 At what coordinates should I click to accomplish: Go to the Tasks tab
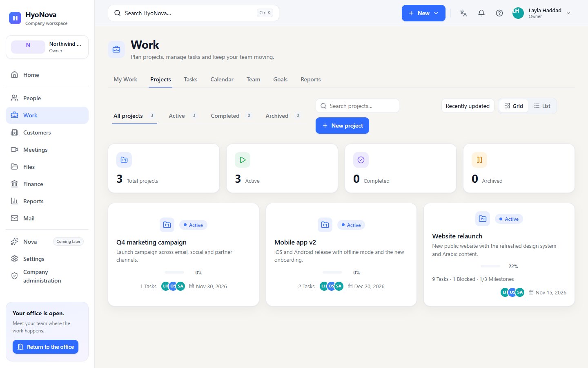pos(191,79)
